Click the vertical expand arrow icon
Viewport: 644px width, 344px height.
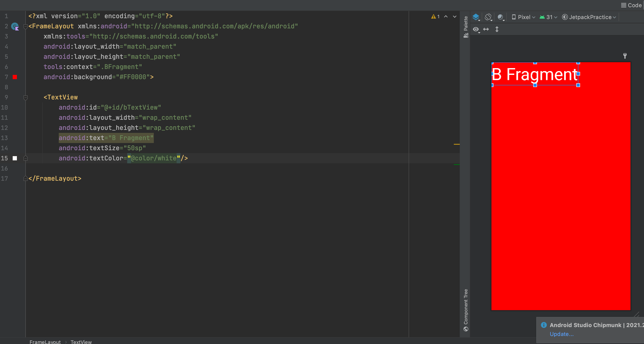pos(497,29)
